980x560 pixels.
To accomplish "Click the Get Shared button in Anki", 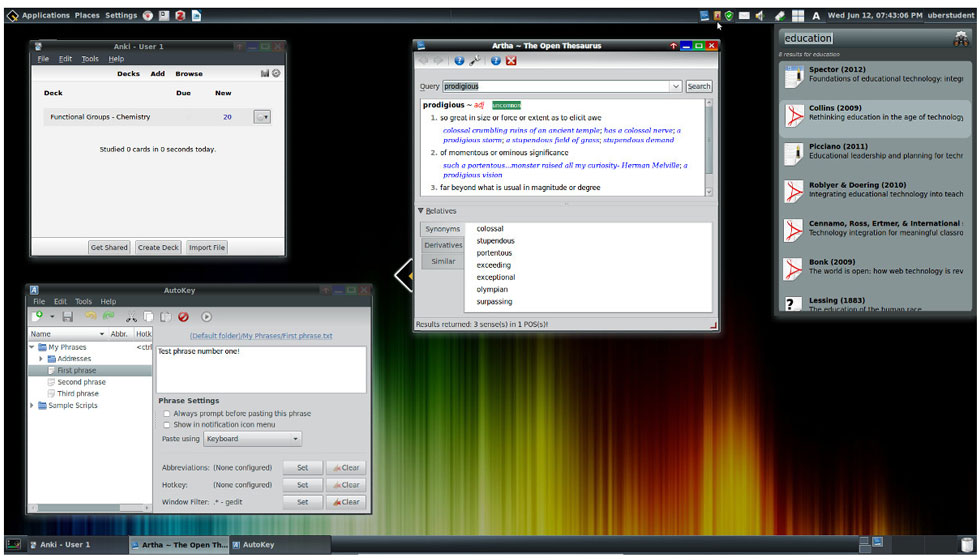I will pyautogui.click(x=109, y=248).
